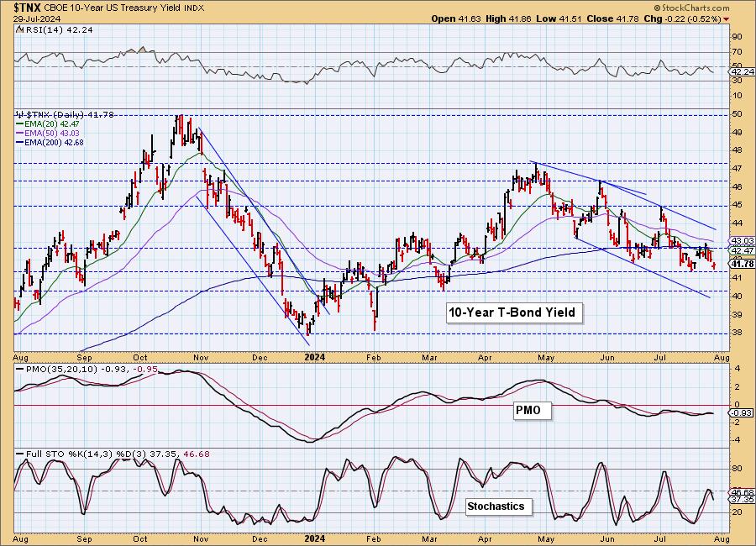
Task: Click the 42.24 RSI right-axis value tag
Action: (743, 71)
